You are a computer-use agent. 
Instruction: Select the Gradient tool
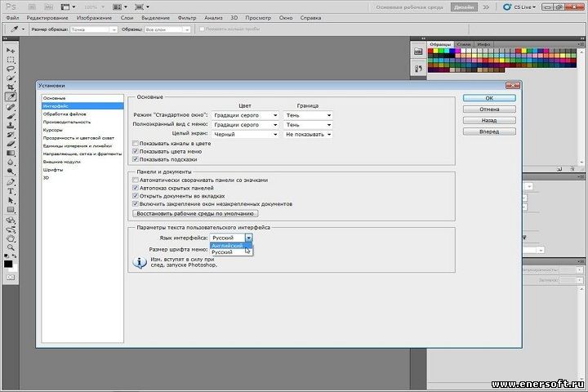click(x=11, y=153)
